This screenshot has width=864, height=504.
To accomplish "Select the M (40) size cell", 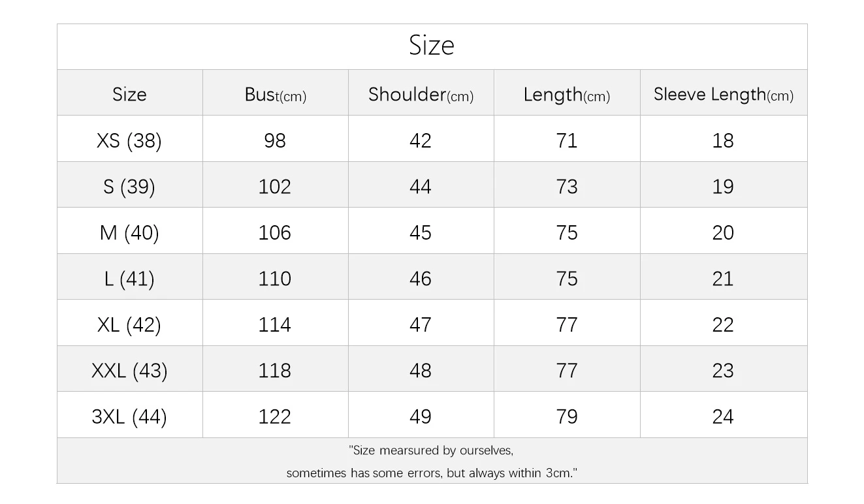I will pos(129,232).
